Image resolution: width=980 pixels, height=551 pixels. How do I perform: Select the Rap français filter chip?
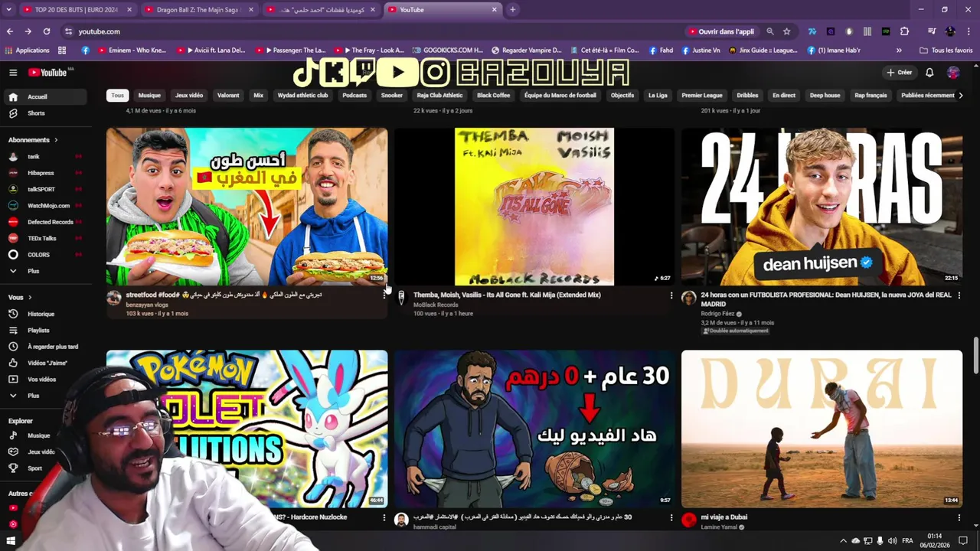click(871, 96)
